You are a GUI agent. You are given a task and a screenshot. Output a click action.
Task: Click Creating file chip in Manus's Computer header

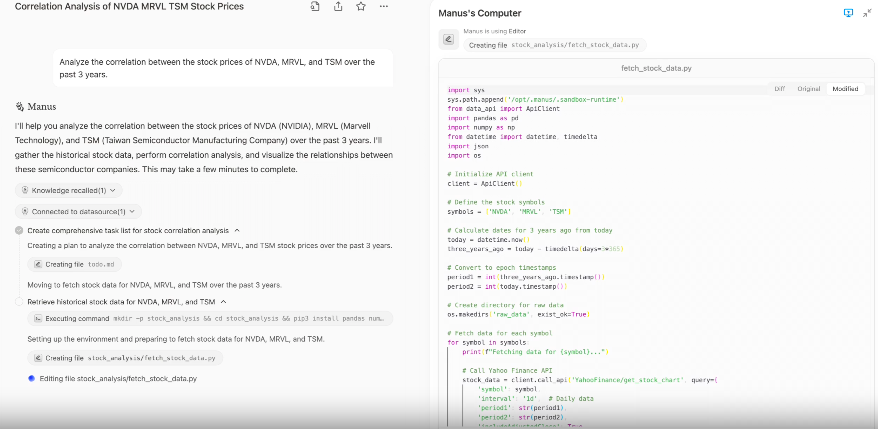(554, 45)
